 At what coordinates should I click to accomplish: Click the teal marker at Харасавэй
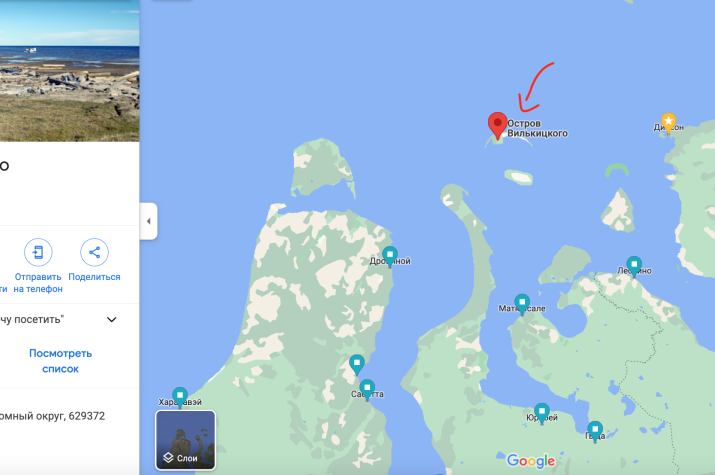(180, 398)
